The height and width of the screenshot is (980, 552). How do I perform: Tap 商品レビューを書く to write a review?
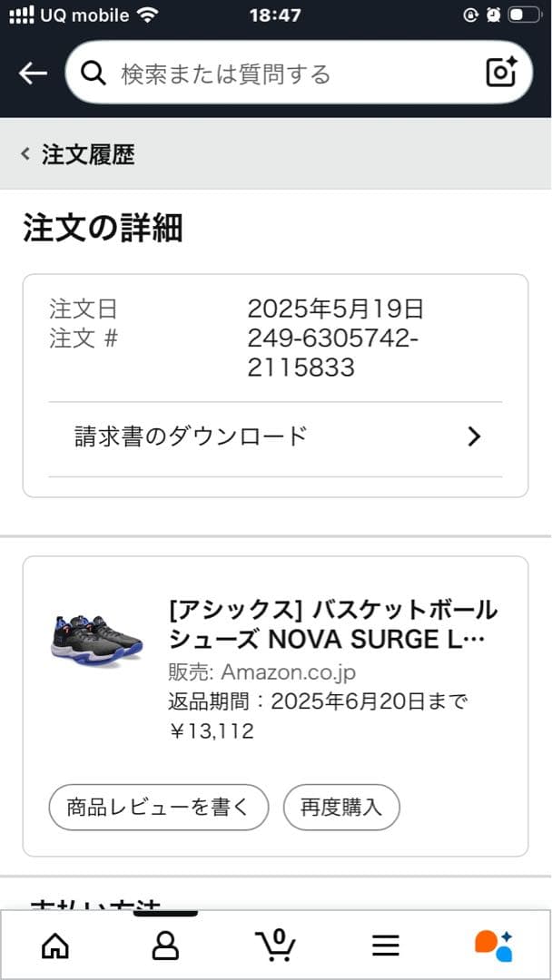click(x=158, y=807)
